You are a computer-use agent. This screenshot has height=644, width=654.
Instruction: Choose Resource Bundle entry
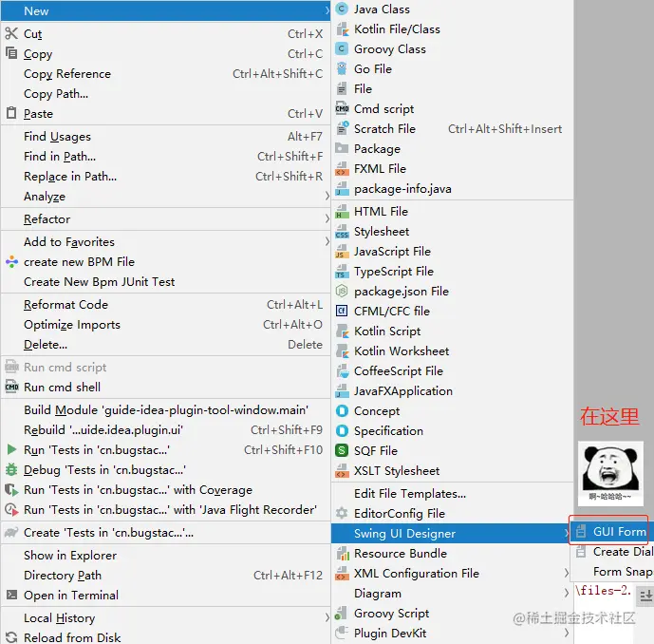452,553
